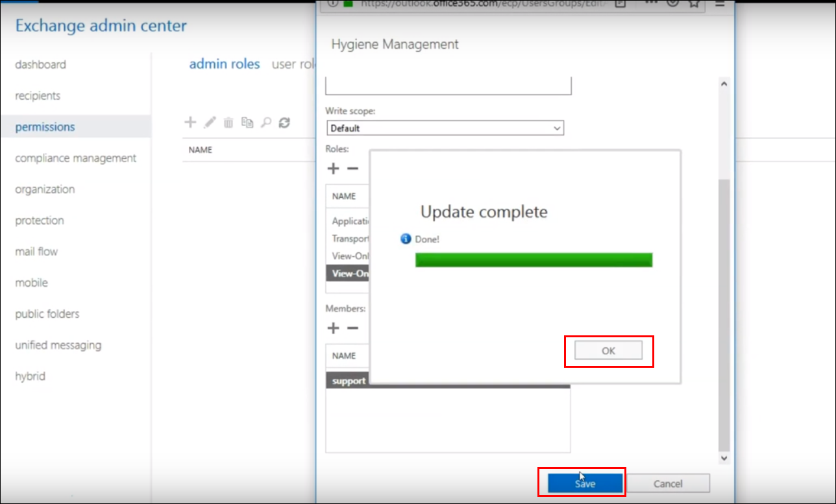This screenshot has width=836, height=504.
Task: Click the Cancel button
Action: point(668,483)
